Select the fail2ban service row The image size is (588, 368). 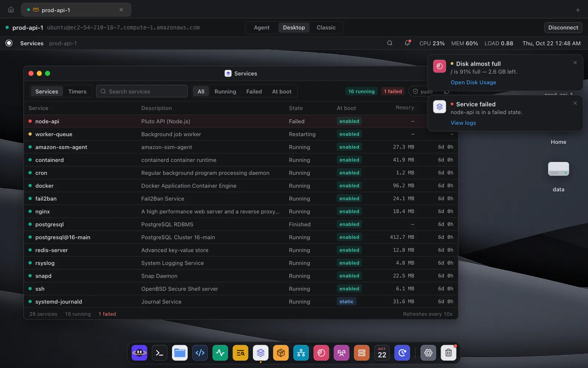click(241, 199)
